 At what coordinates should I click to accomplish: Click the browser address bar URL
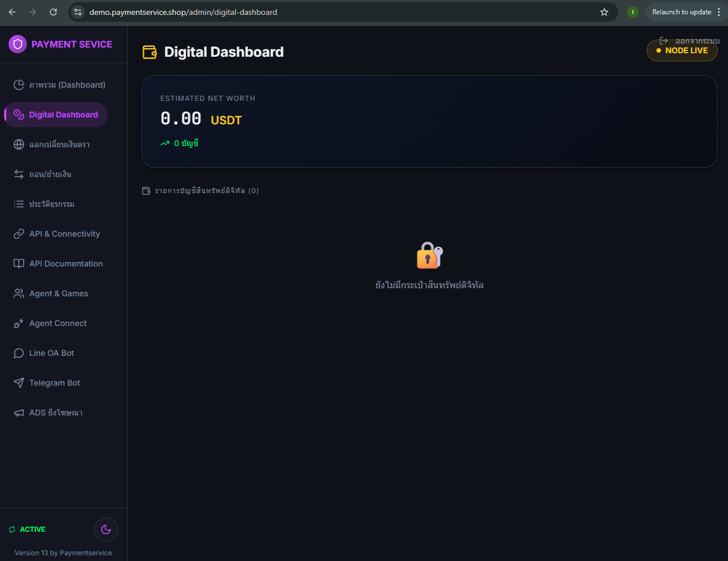183,12
